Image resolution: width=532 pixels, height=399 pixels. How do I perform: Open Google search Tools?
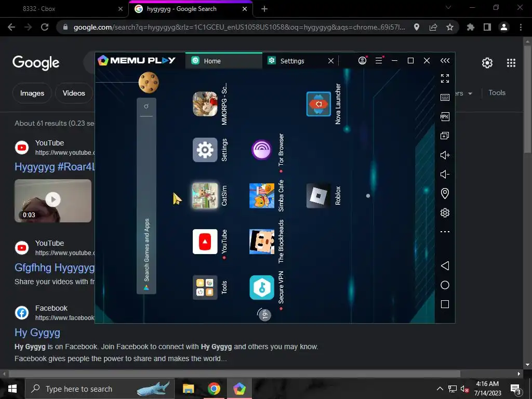pos(497,92)
